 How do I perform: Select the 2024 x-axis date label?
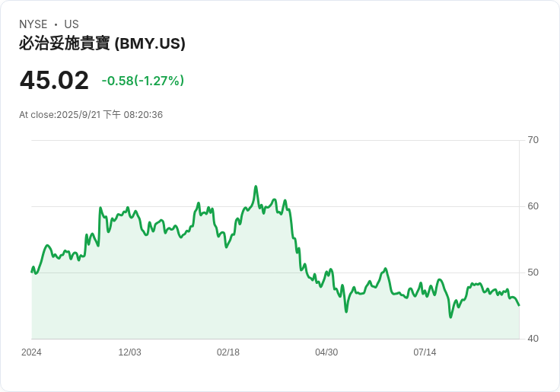pos(31,352)
